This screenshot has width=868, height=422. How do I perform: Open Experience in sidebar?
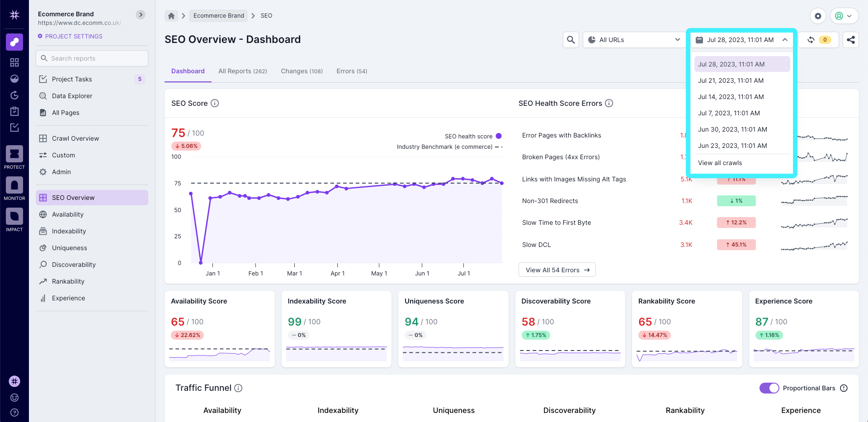[92, 298]
